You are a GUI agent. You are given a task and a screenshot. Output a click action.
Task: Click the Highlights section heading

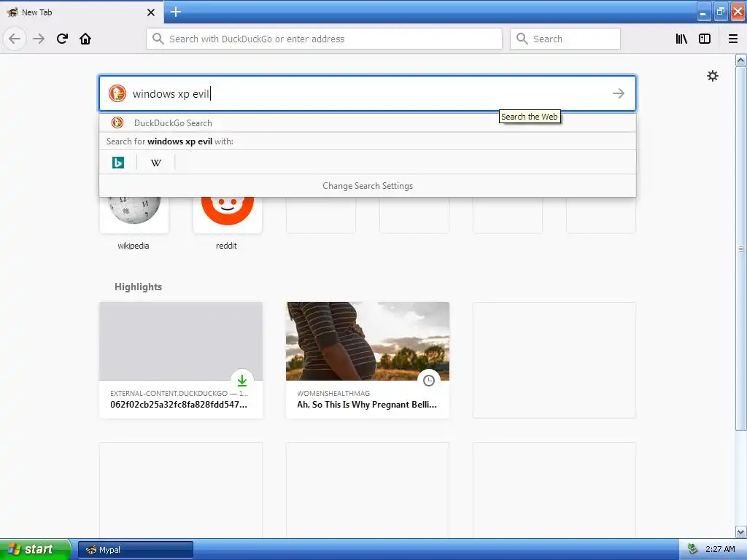(138, 287)
